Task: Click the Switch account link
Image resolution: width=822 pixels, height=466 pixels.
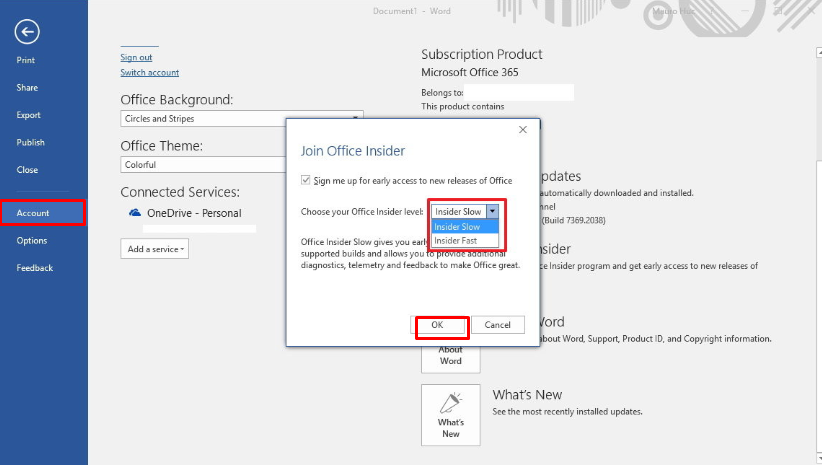Action: (149, 72)
